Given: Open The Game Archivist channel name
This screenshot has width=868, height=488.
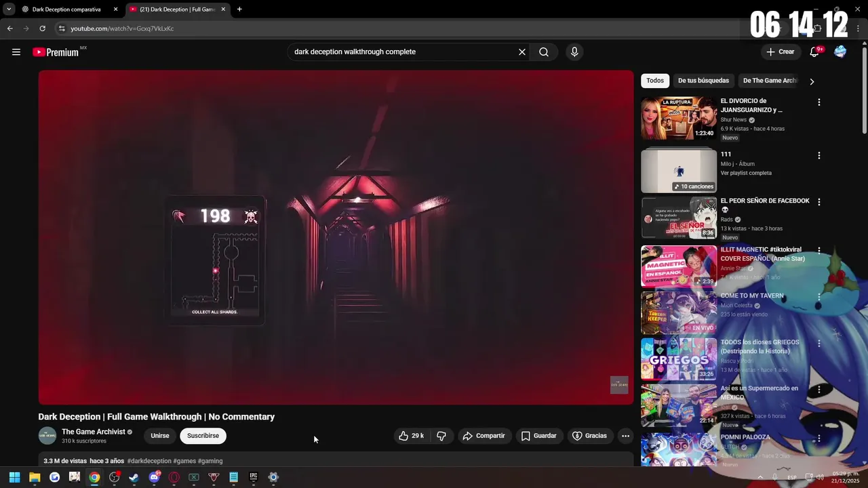Looking at the screenshot, I should tap(94, 432).
